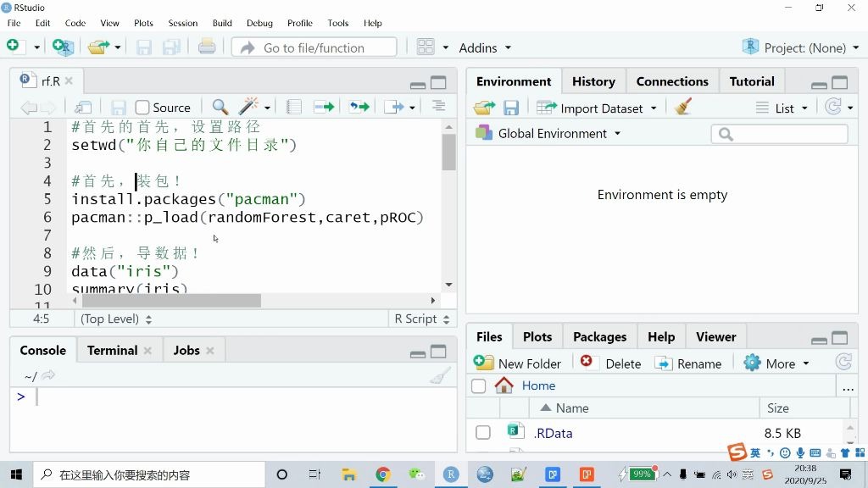Click the magnifier Find/Replace icon in editor
The width and height of the screenshot is (868, 488).
tap(220, 107)
